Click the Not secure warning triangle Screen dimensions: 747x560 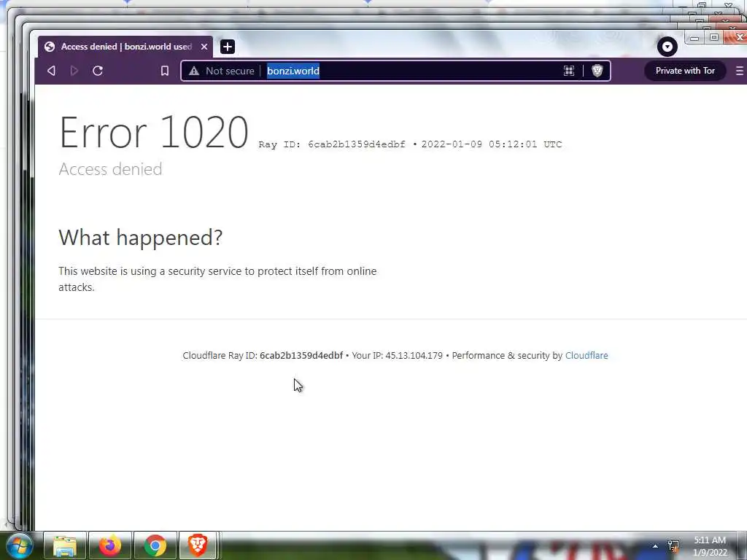click(193, 71)
